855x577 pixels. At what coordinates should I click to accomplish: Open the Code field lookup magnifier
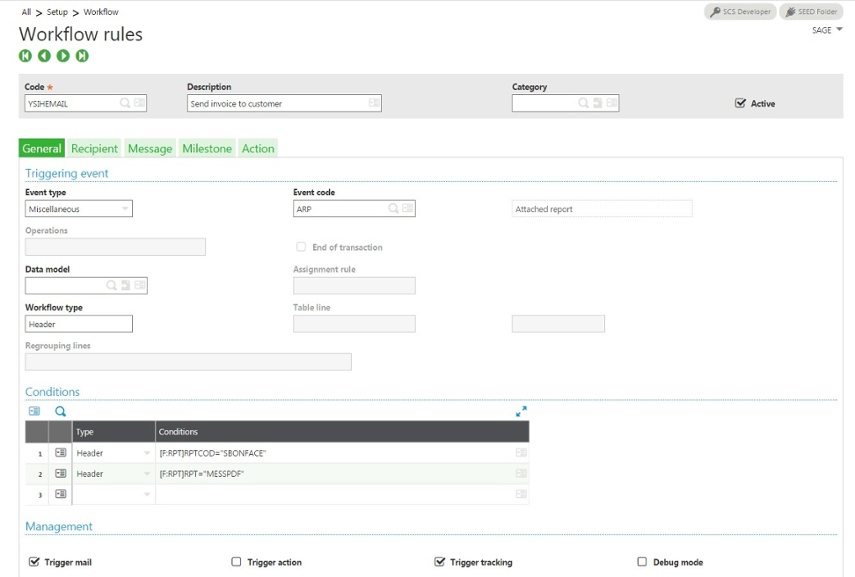[124, 102]
